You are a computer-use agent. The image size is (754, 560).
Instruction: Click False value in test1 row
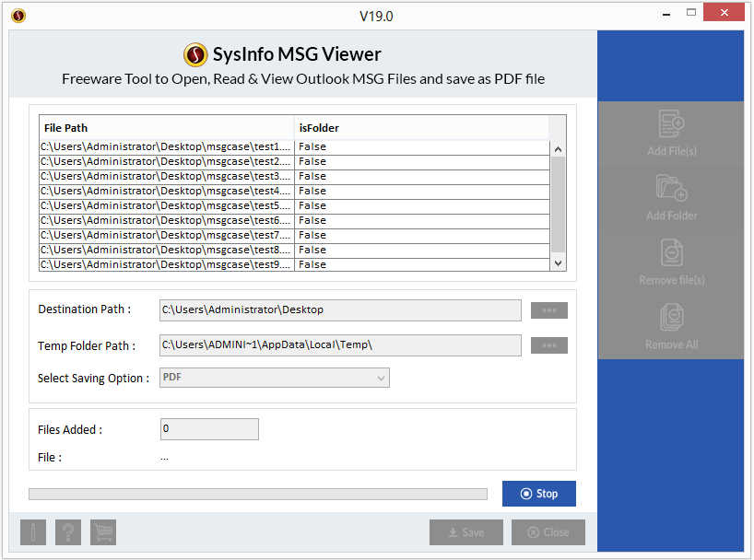pyautogui.click(x=312, y=146)
